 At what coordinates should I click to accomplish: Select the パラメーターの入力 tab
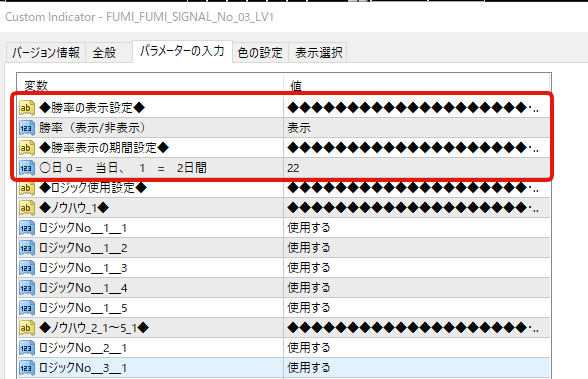pos(182,51)
